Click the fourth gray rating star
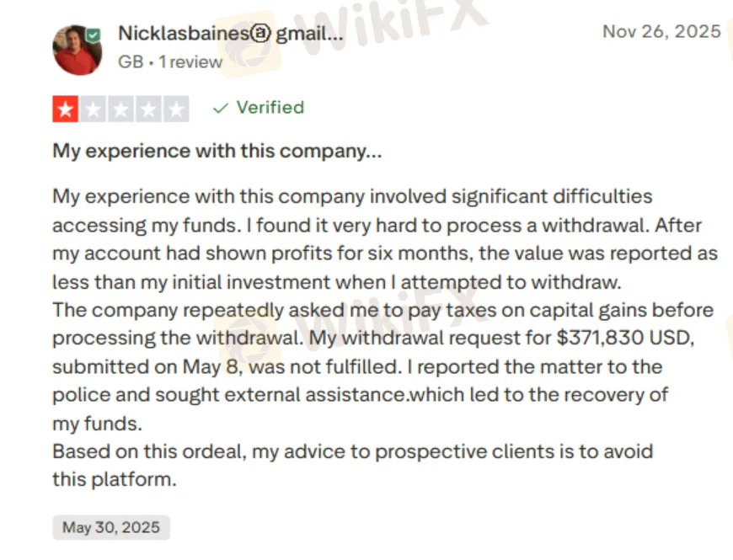The image size is (733, 560). 148,109
